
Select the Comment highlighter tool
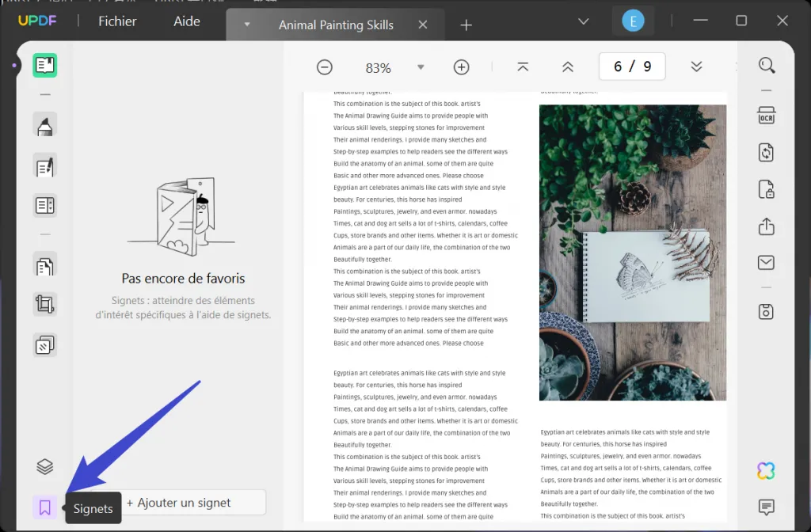point(45,125)
